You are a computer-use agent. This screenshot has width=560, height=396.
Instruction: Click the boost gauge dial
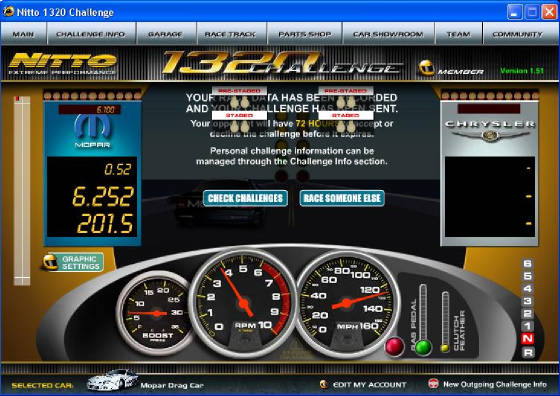(x=156, y=313)
